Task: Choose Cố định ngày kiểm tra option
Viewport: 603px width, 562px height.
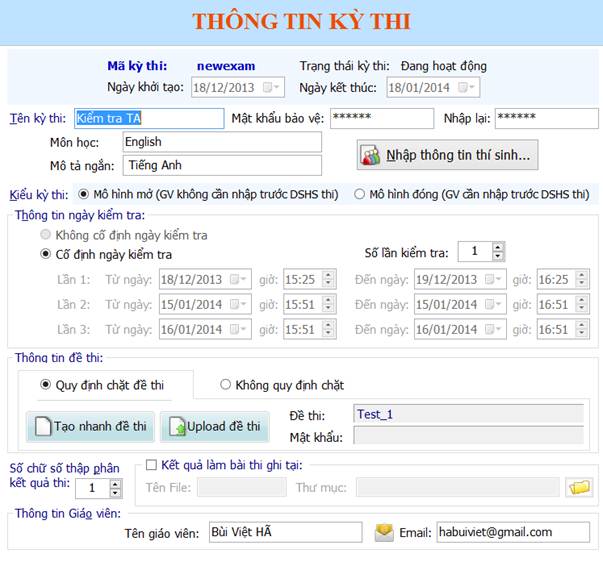Action: 45,254
